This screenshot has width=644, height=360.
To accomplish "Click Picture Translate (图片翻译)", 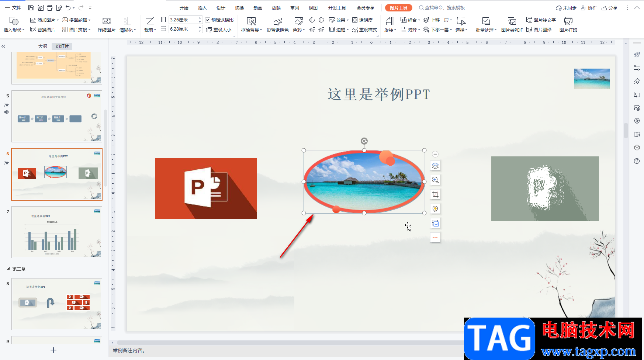I will click(x=539, y=30).
